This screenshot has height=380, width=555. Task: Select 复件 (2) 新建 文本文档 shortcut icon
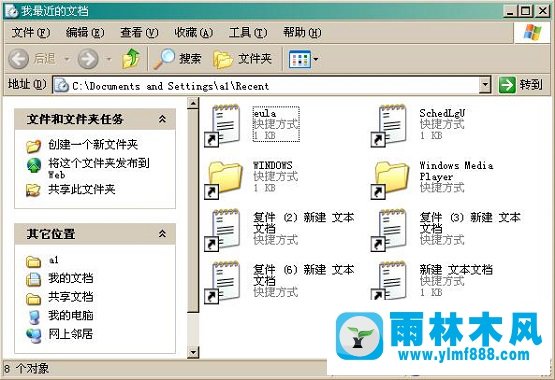tap(223, 230)
